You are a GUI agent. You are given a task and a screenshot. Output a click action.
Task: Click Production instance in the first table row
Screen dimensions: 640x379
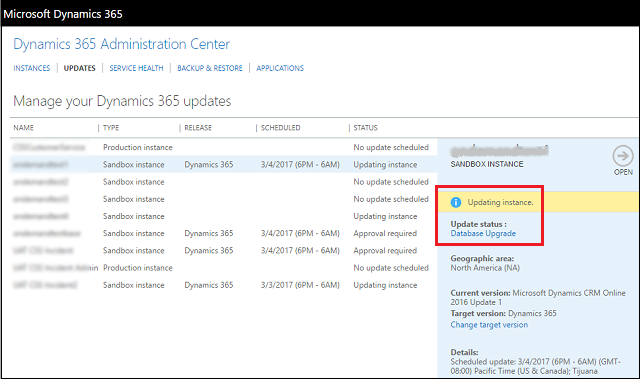(138, 147)
